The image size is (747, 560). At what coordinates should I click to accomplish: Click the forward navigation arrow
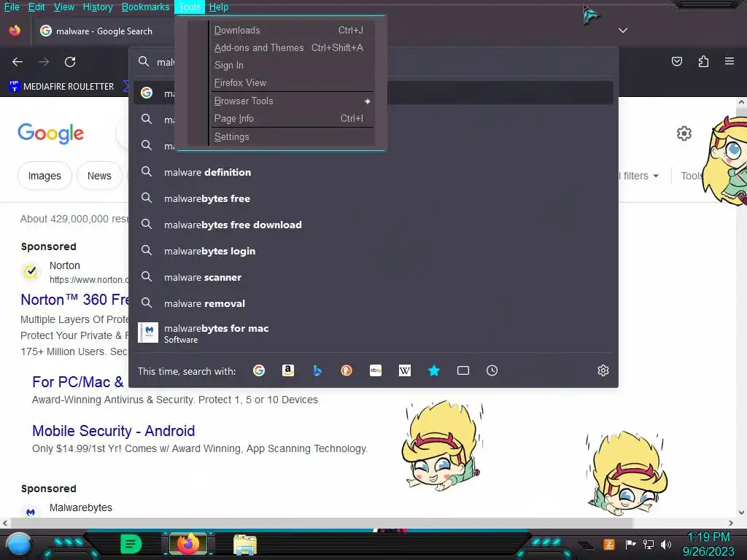coord(44,62)
